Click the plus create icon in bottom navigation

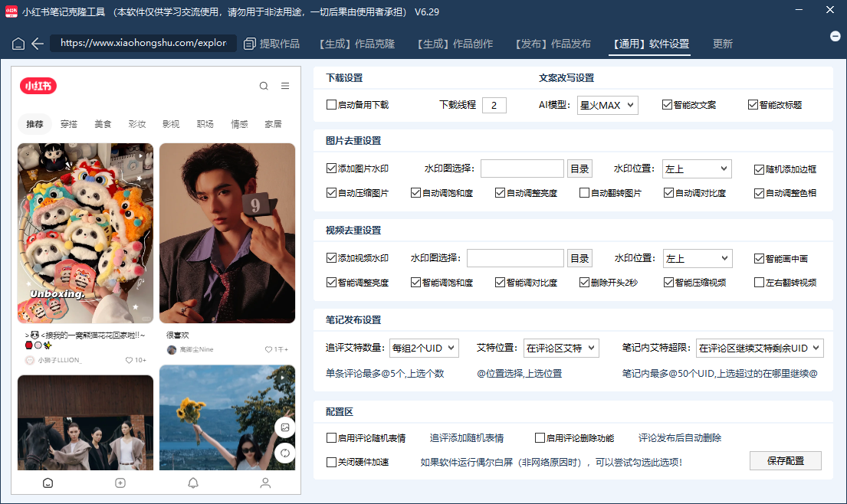(120, 483)
